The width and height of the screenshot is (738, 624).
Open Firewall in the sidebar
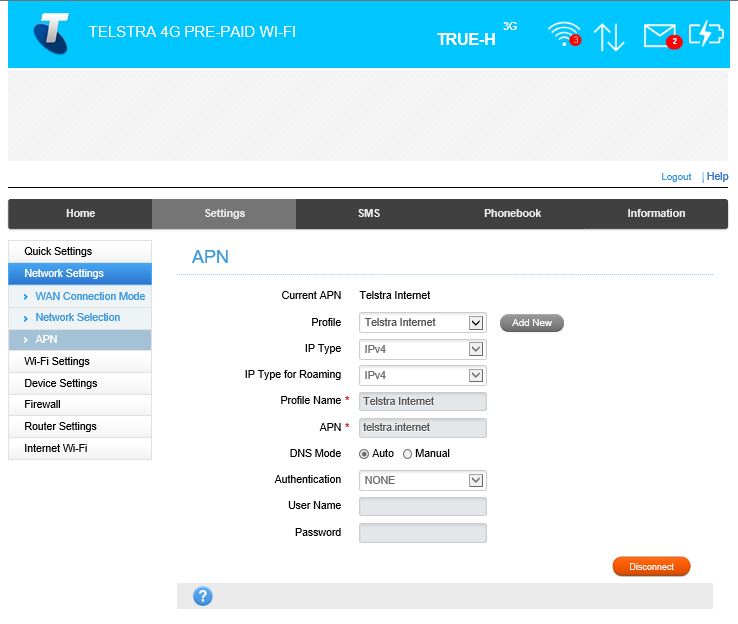[80, 405]
